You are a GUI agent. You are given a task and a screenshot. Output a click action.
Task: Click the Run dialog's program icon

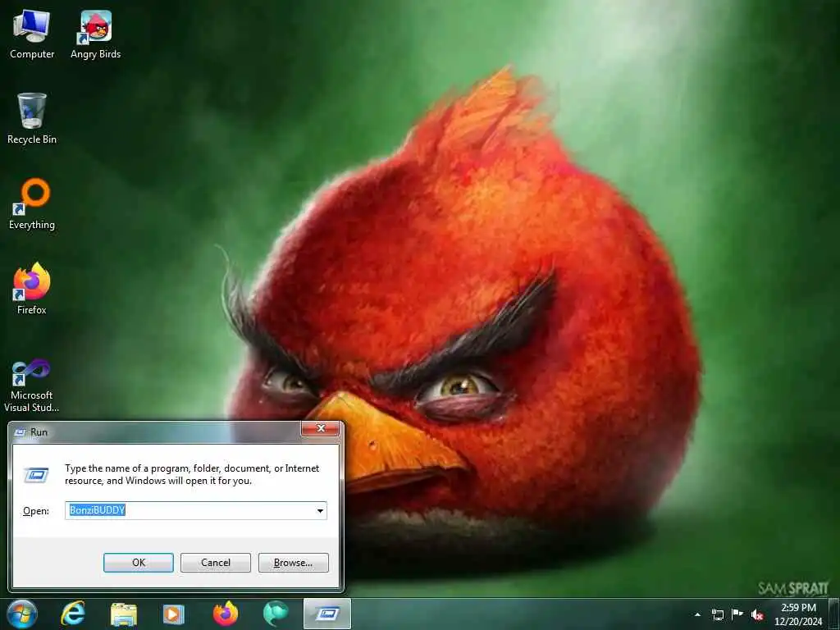(36, 475)
